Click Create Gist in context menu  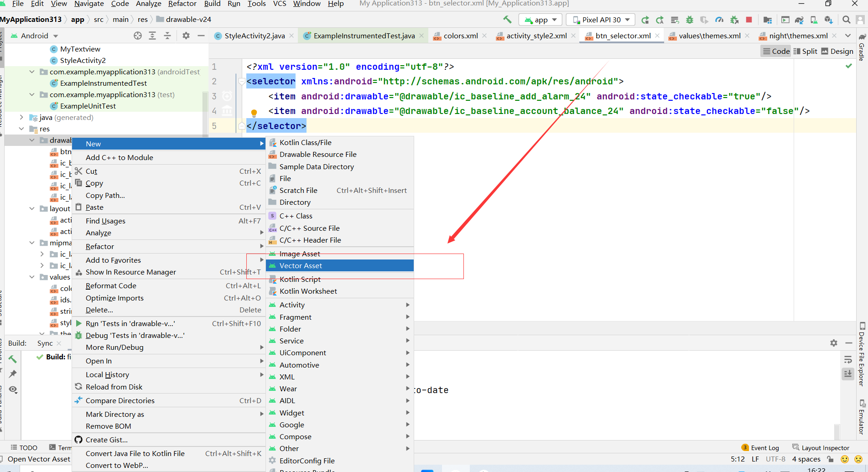click(x=169, y=440)
